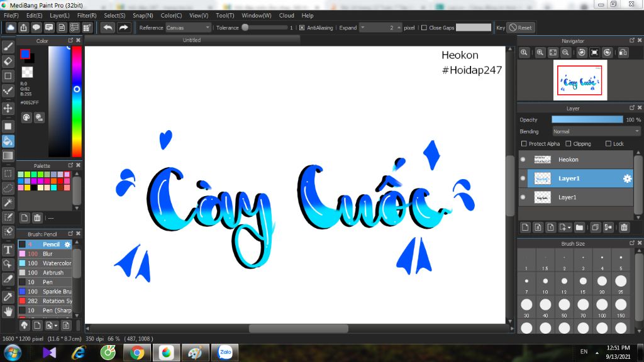Enable the layer Lock checkbox

[x=608, y=144]
